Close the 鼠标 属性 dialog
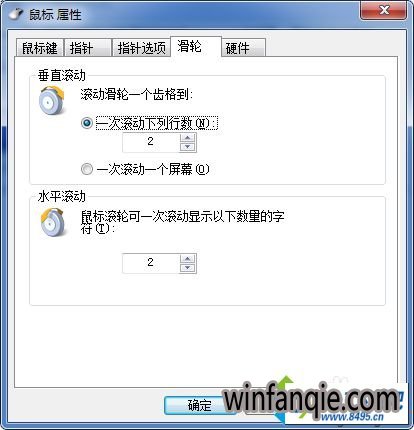This screenshot has width=414, height=430. (x=383, y=10)
